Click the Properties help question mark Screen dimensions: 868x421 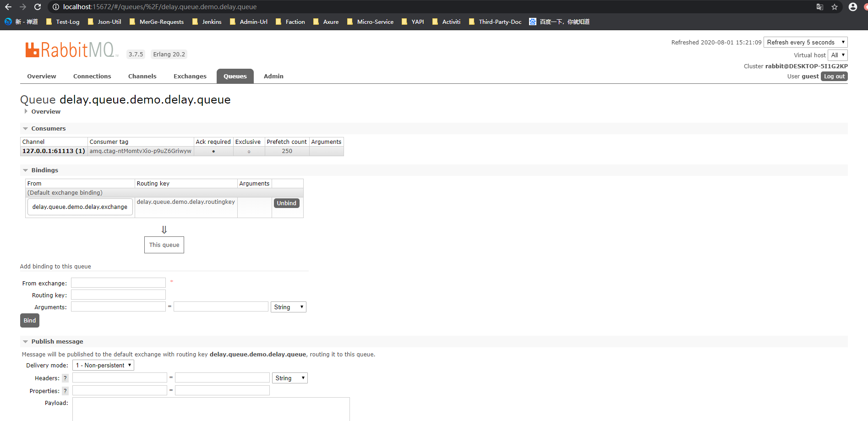65,391
